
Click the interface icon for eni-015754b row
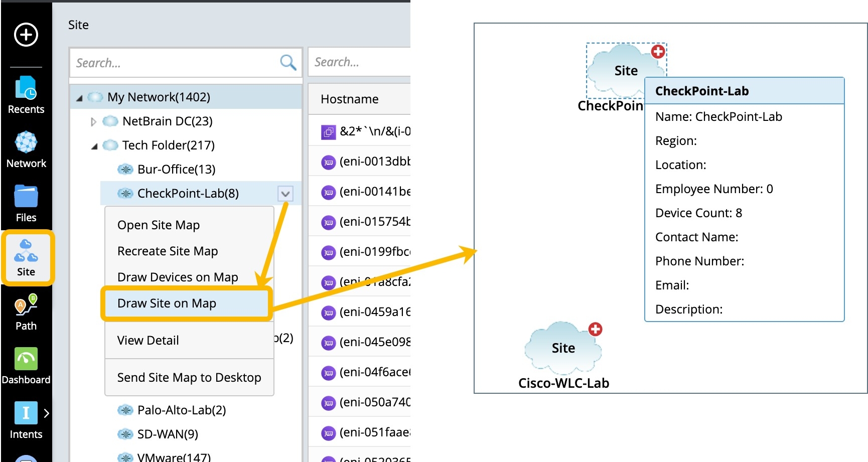[328, 222]
